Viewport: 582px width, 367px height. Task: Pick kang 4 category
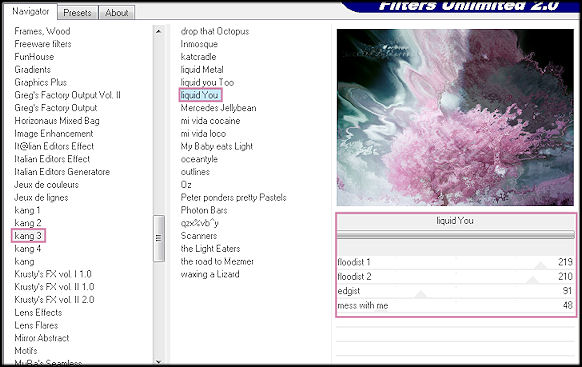[28, 249]
